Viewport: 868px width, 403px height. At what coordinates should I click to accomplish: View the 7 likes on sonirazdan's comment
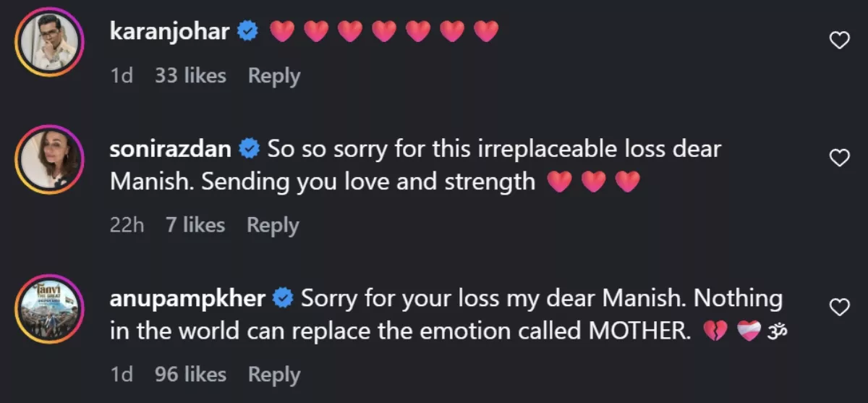pos(195,226)
